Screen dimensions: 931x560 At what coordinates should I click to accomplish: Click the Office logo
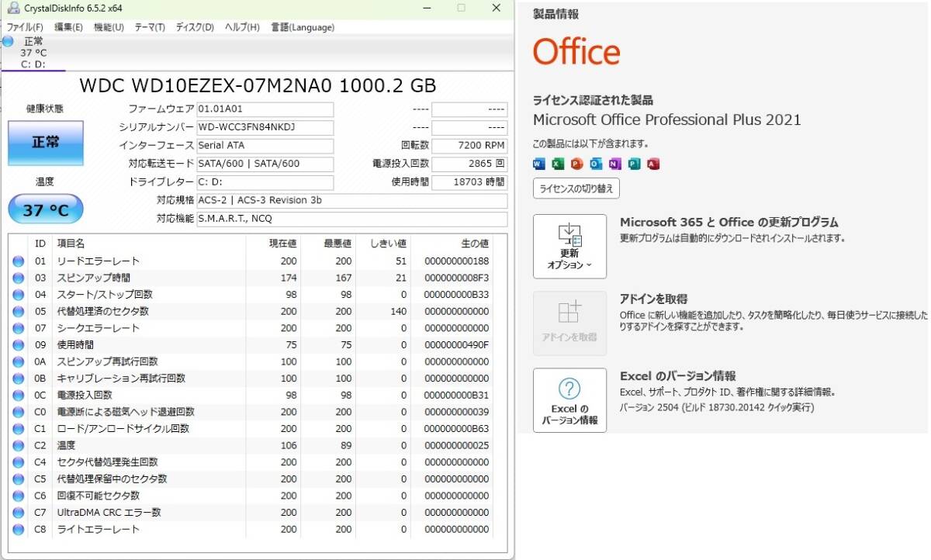pos(576,52)
